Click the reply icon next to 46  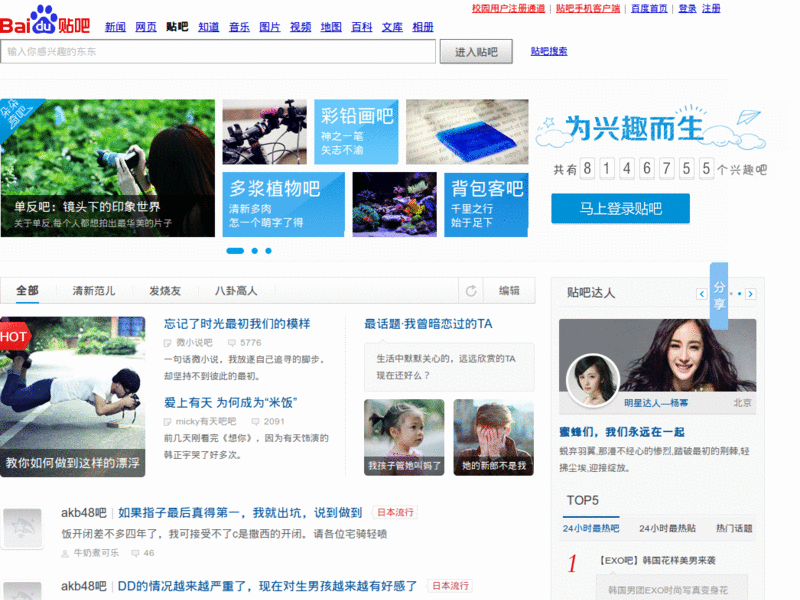click(135, 553)
